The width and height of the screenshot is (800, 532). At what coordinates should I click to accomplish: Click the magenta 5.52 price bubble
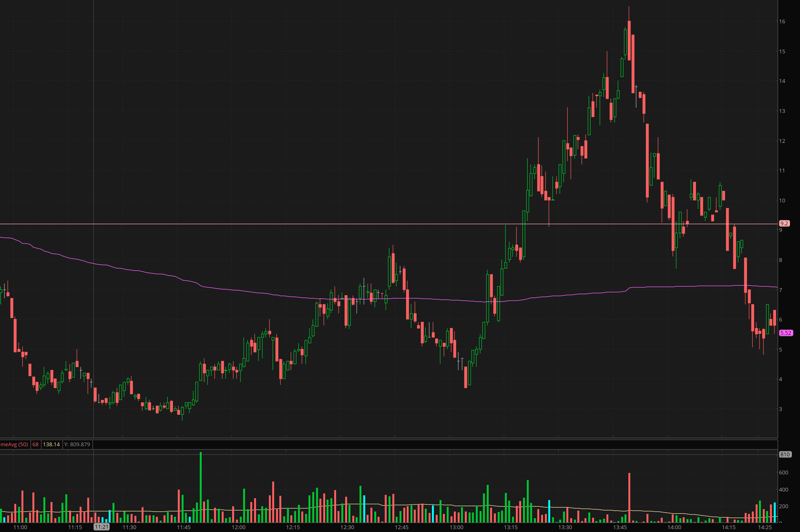coord(786,333)
